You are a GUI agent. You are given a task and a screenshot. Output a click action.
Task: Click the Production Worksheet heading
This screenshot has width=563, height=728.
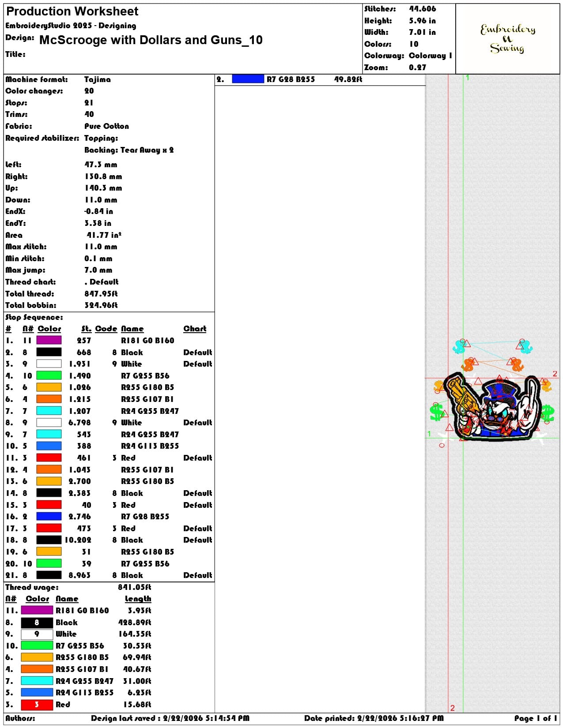click(72, 11)
